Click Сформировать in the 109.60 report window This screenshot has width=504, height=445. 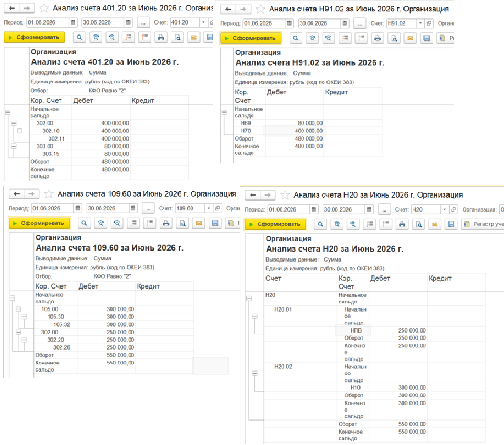39,223
